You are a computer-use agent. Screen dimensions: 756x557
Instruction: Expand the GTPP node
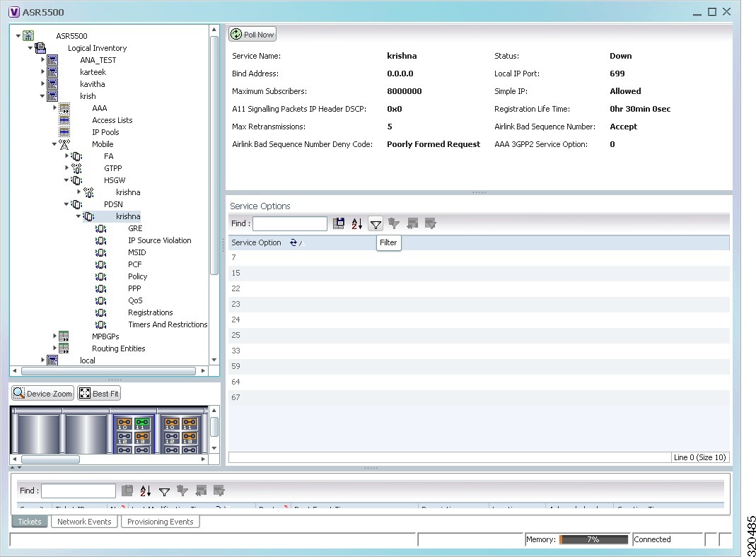point(66,168)
